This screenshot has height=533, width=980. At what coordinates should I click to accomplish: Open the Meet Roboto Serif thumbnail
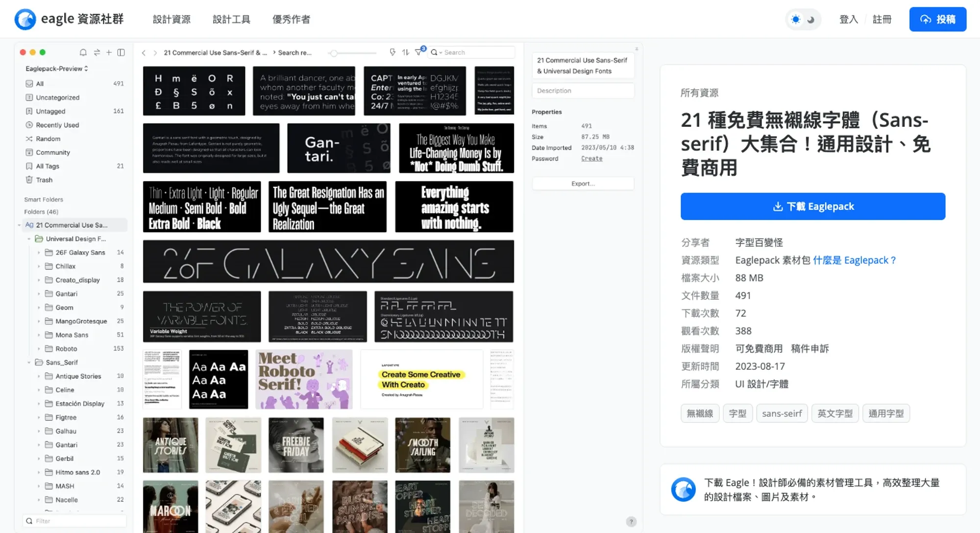coord(304,380)
